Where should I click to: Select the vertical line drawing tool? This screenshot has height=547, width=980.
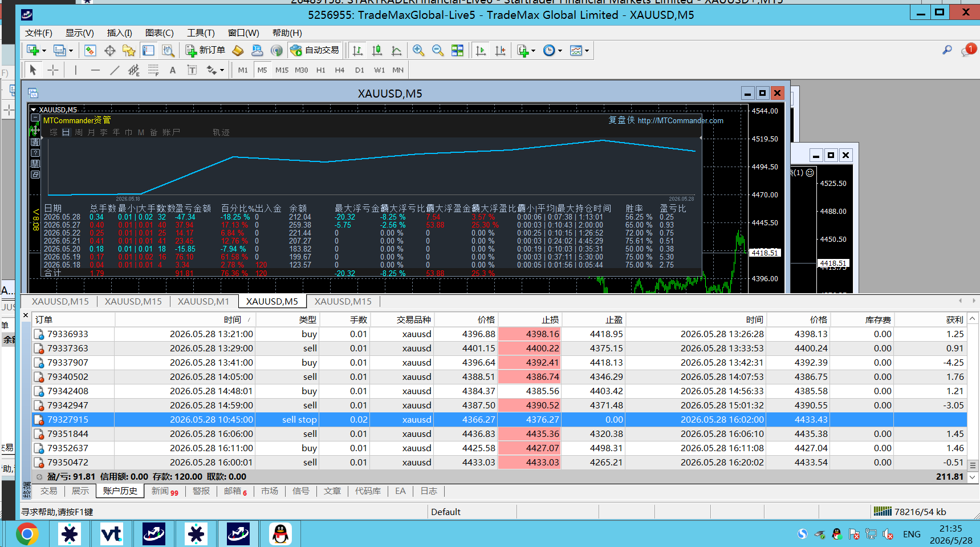[75, 70]
